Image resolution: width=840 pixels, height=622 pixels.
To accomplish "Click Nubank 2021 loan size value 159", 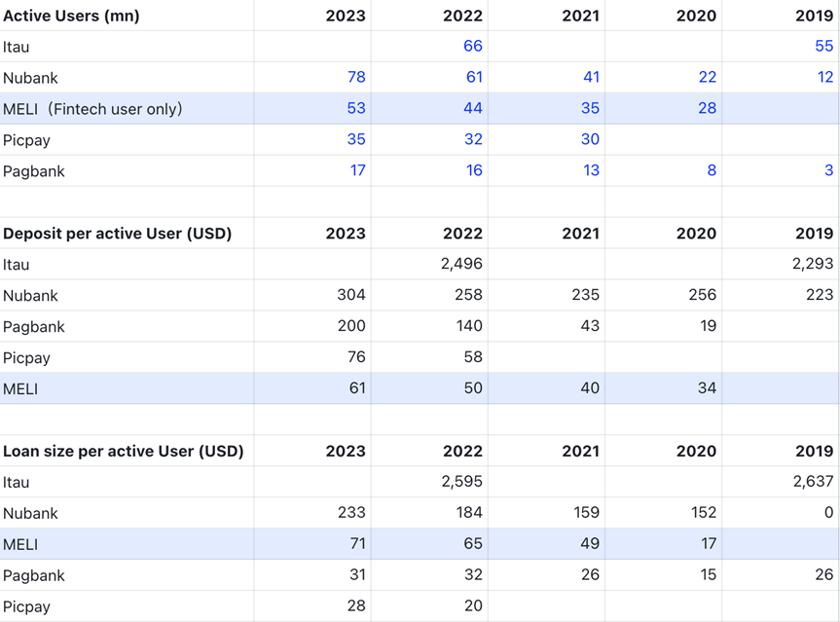I will pos(587,512).
